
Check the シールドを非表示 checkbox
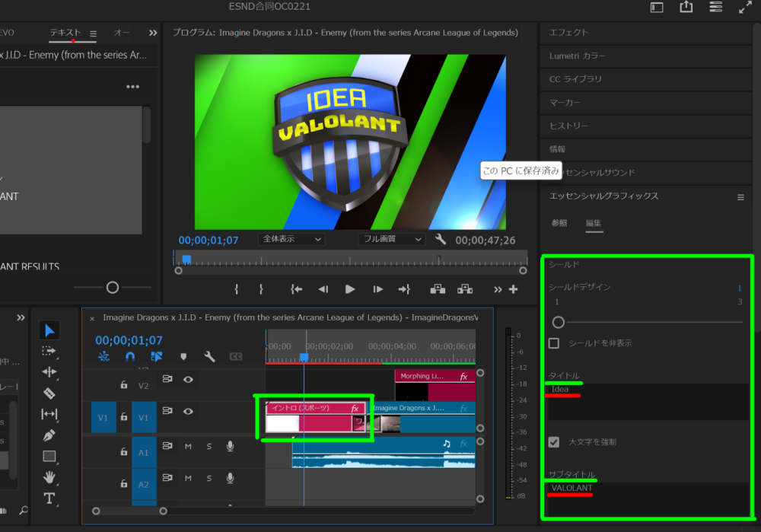point(554,343)
